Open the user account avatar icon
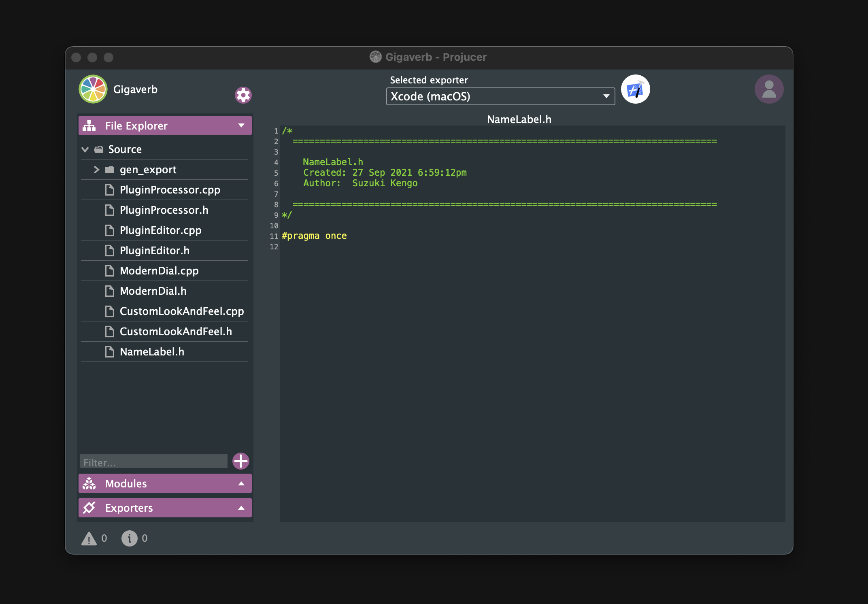The width and height of the screenshot is (868, 604). point(769,89)
